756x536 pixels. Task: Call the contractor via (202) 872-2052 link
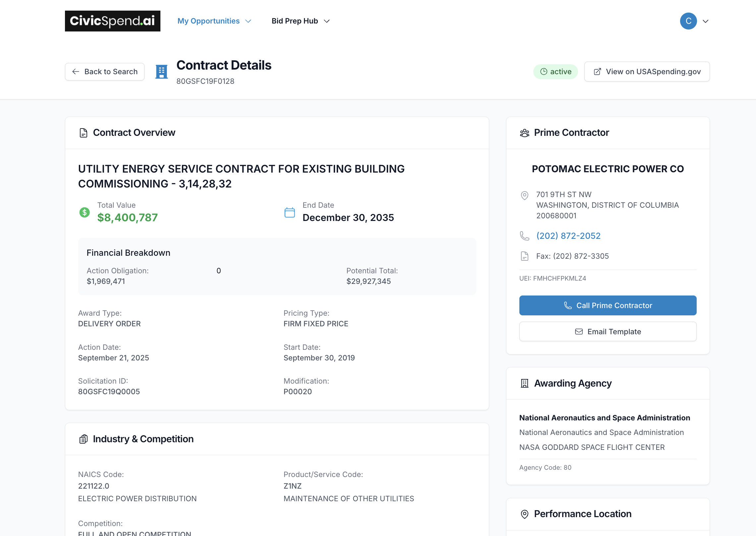[568, 236]
